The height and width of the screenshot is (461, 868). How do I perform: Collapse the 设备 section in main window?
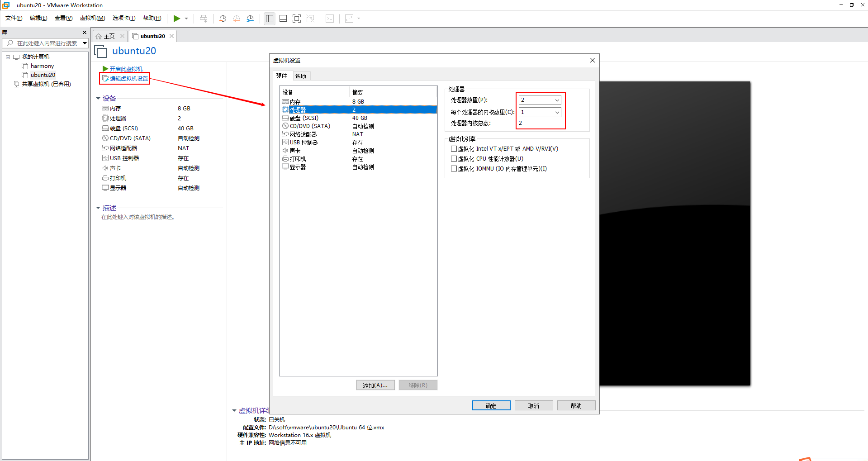[98, 98]
